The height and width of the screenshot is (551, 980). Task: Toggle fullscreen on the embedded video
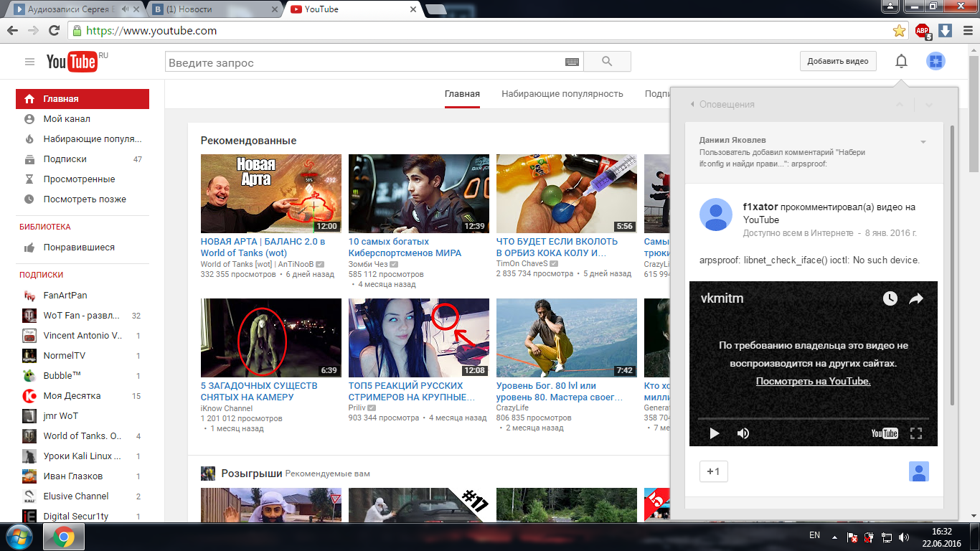pos(915,433)
